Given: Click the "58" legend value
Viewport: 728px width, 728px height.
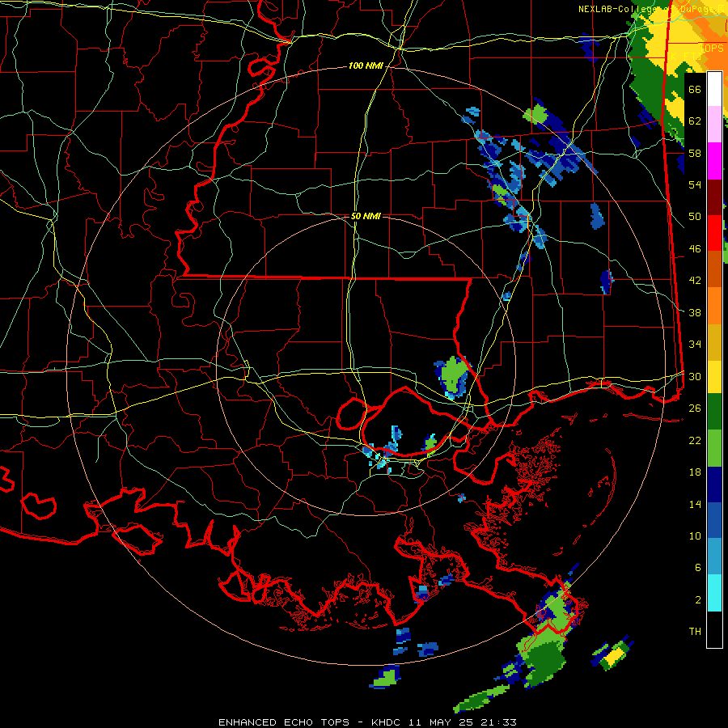Looking at the screenshot, I should (695, 153).
